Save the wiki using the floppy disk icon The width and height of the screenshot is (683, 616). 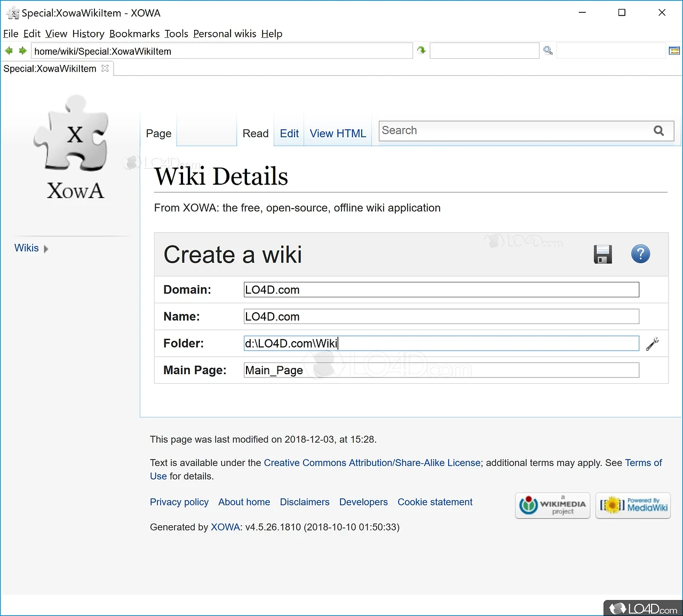point(602,255)
